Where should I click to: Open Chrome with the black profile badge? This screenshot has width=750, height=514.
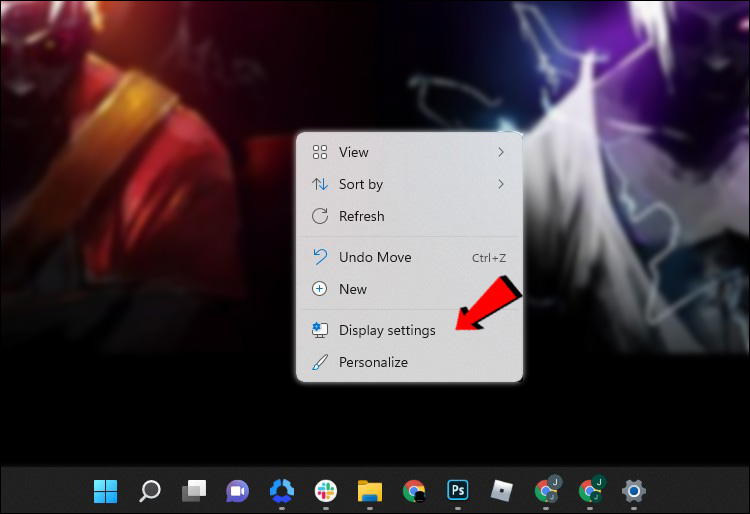pos(414,491)
